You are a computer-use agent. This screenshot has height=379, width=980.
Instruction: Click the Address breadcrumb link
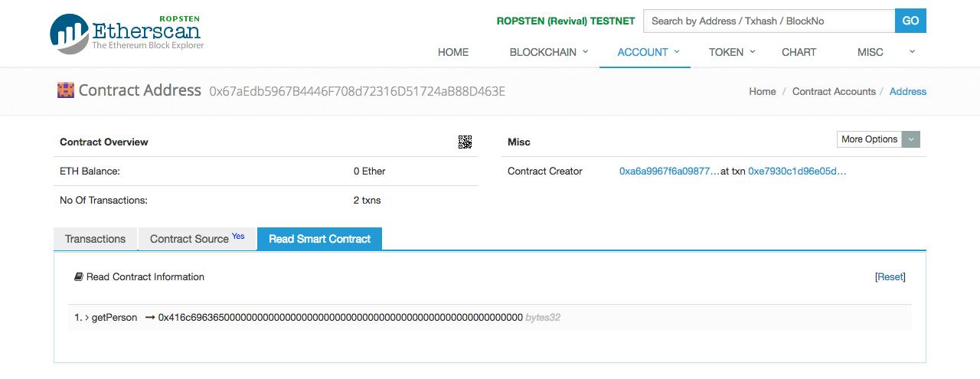point(908,91)
